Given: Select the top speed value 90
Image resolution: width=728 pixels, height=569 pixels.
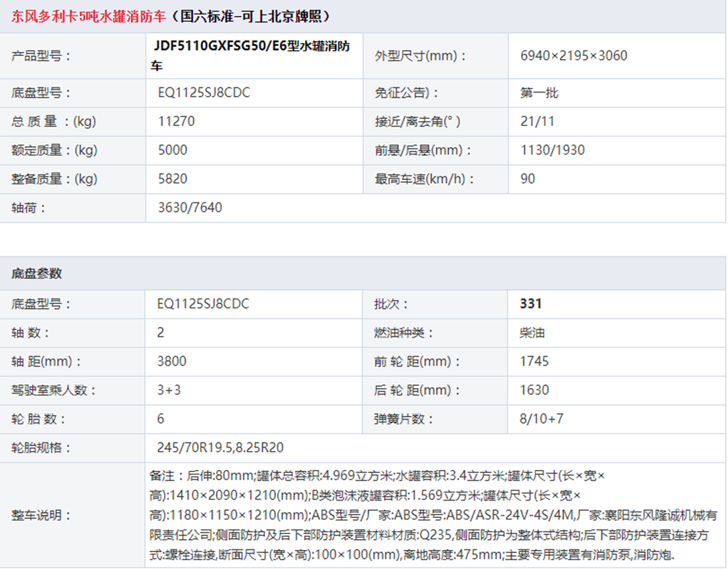Looking at the screenshot, I should [x=527, y=178].
